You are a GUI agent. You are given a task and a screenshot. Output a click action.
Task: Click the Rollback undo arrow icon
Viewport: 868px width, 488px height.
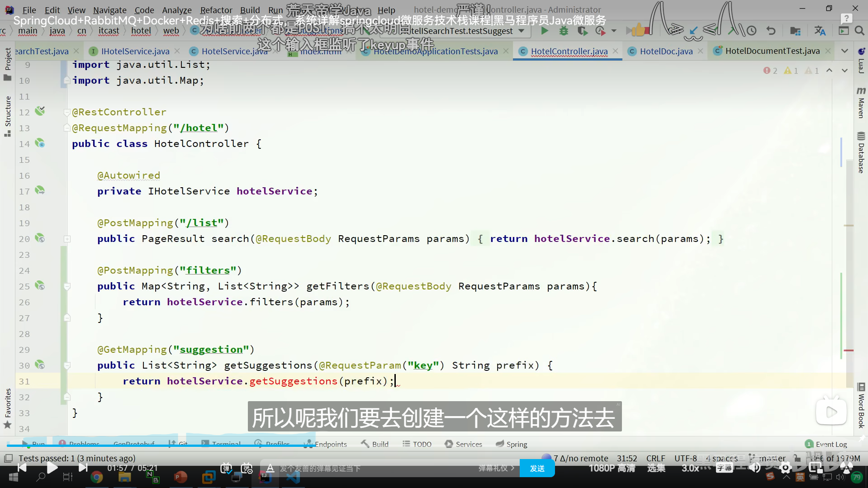coord(771,31)
